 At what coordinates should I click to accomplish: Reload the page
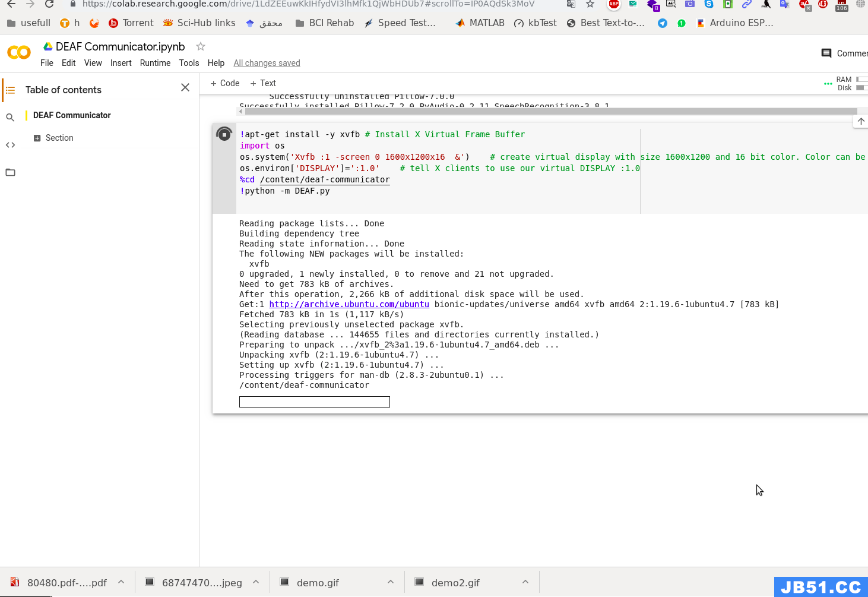point(49,4)
